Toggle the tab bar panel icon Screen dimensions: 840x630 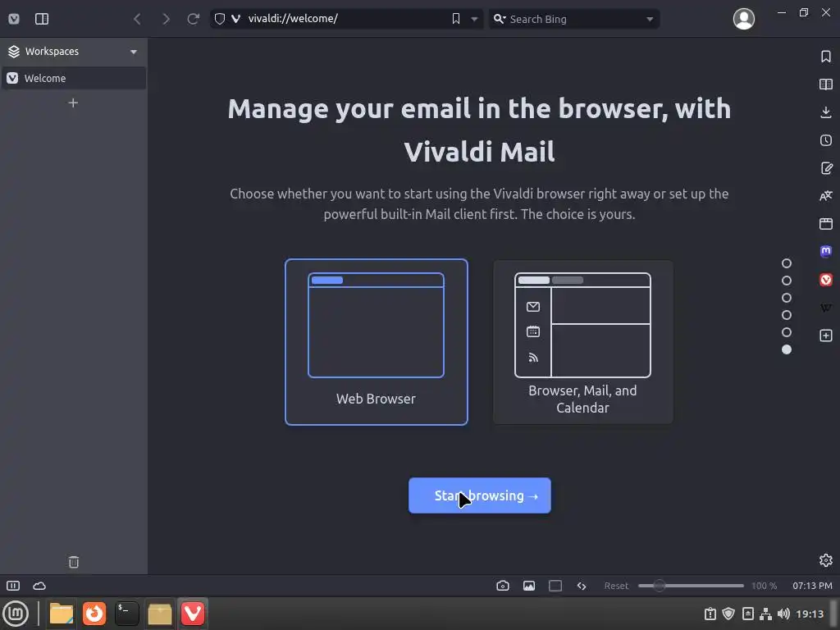coord(42,19)
